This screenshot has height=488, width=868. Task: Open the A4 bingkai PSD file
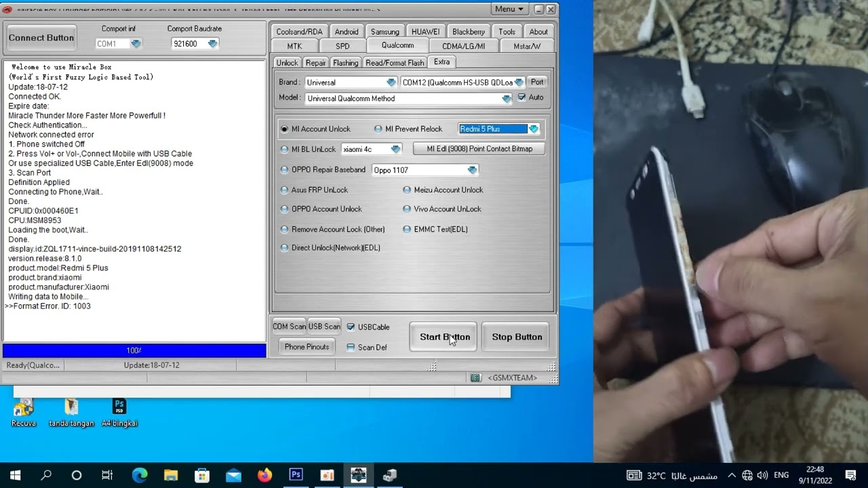point(119,412)
